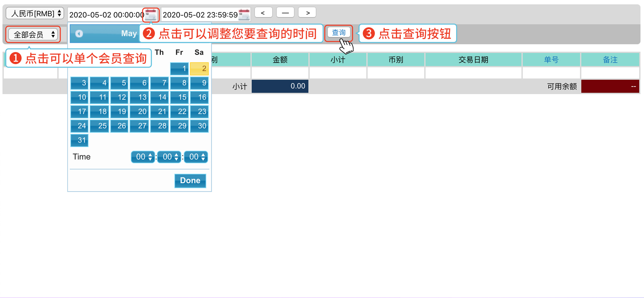The height and width of the screenshot is (298, 644).
Task: Select May 1 in the calendar
Action: (179, 69)
